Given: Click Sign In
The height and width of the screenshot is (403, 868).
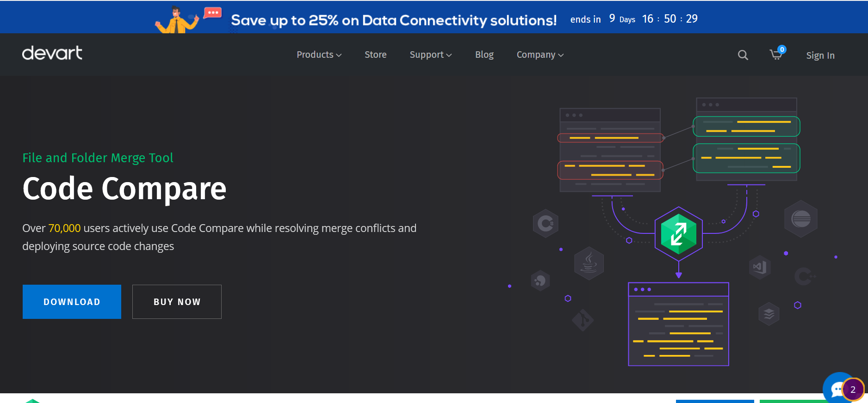Looking at the screenshot, I should tap(820, 55).
